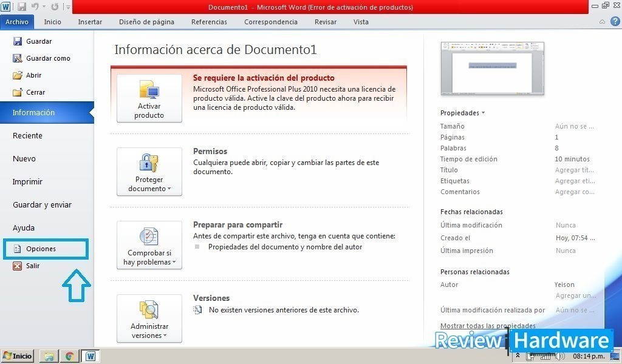Open the Archivo tab
The width and height of the screenshot is (622, 364).
16,22
